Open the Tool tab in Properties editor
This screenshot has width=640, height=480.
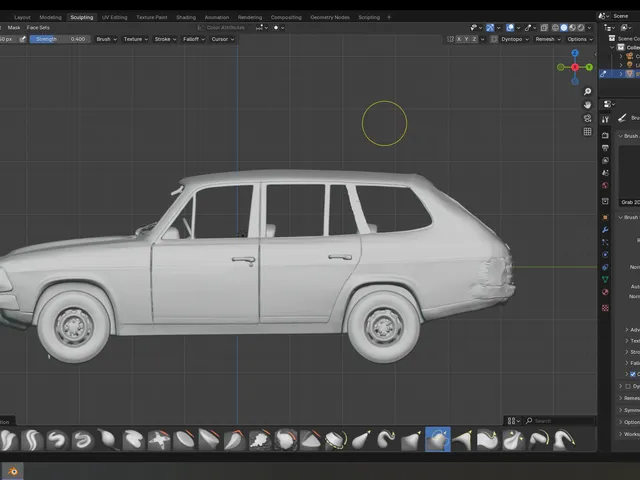[605, 119]
